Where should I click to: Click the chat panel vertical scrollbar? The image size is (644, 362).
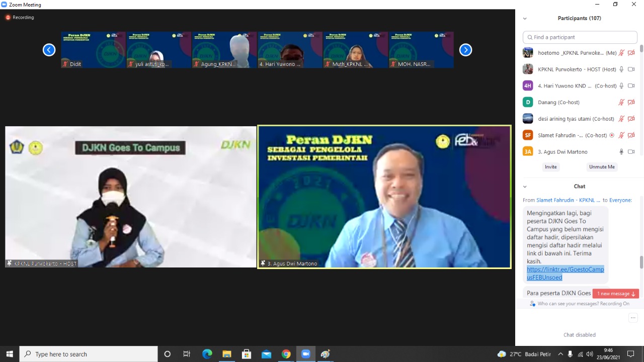point(641,262)
